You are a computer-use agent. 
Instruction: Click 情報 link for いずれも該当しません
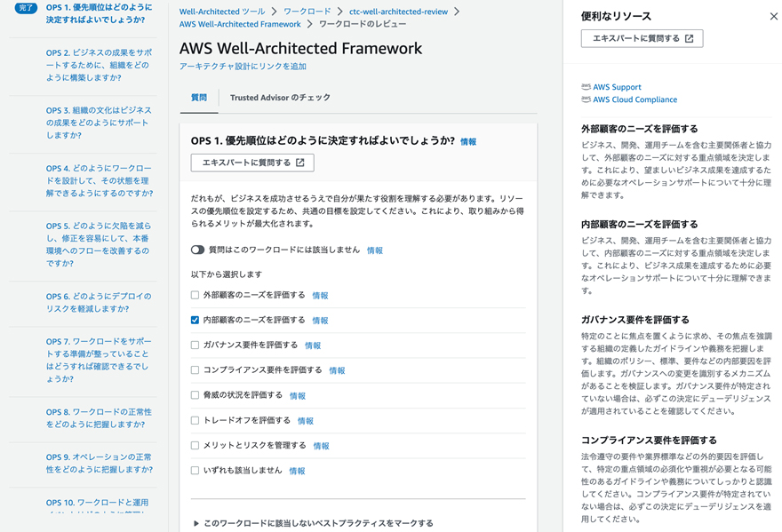tap(297, 471)
